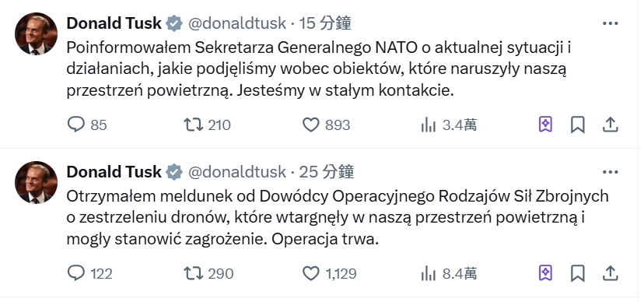Image resolution: width=644 pixels, height=302 pixels.
Task: Share the first Donald Tusk tweet
Action: (611, 125)
